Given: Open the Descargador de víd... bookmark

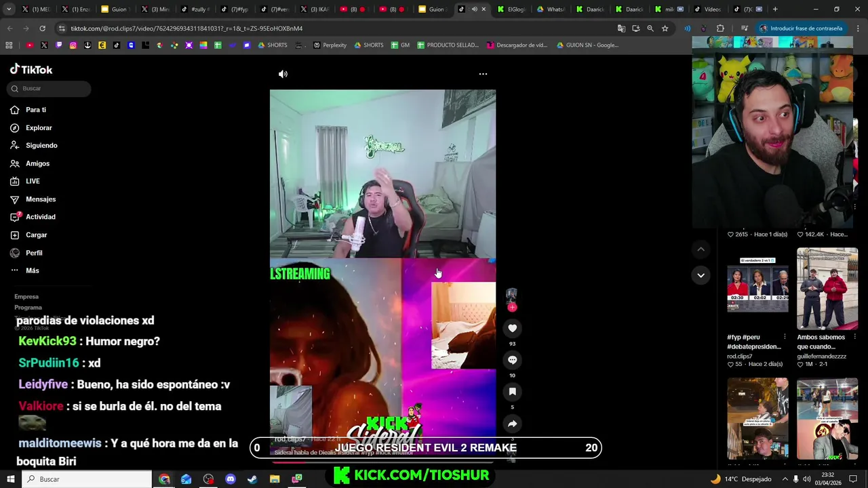Looking at the screenshot, I should pyautogui.click(x=517, y=45).
